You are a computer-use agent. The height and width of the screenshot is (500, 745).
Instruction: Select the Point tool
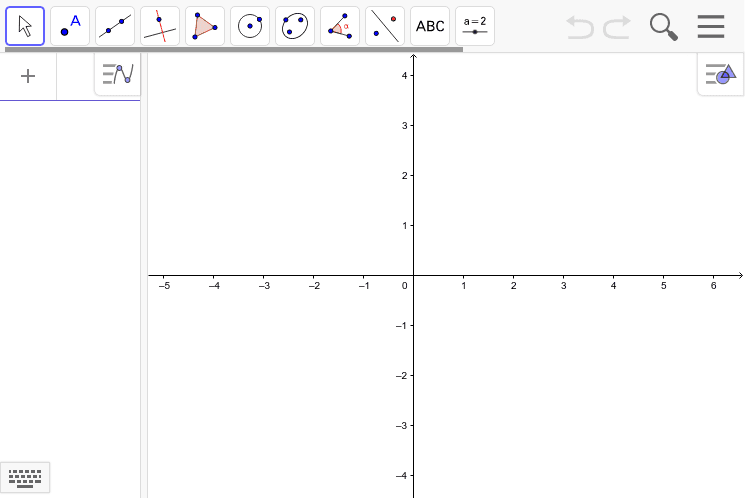[70, 26]
